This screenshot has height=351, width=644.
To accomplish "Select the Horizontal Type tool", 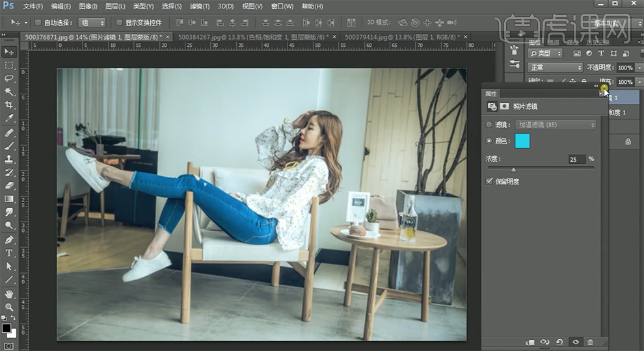I will (9, 253).
